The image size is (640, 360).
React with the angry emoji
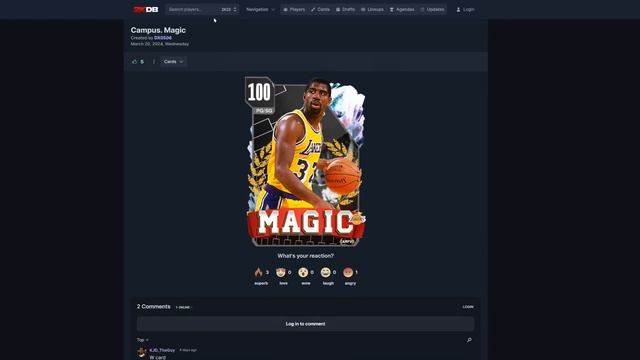[348, 272]
